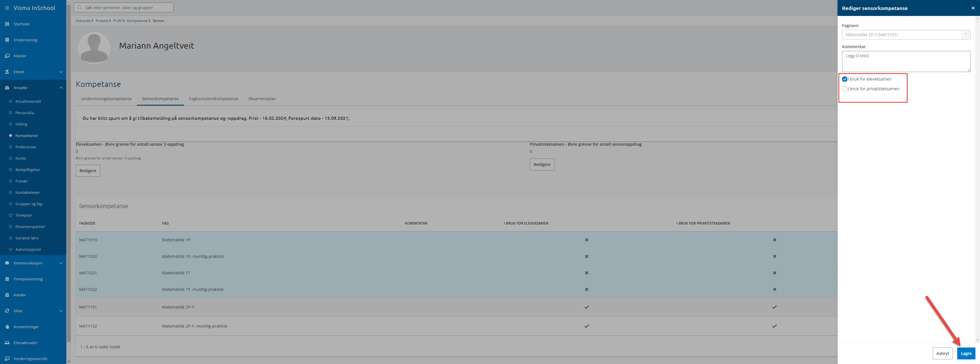Open Kontaktelever in the sidebar
Image resolution: width=980 pixels, height=364 pixels.
(27, 193)
